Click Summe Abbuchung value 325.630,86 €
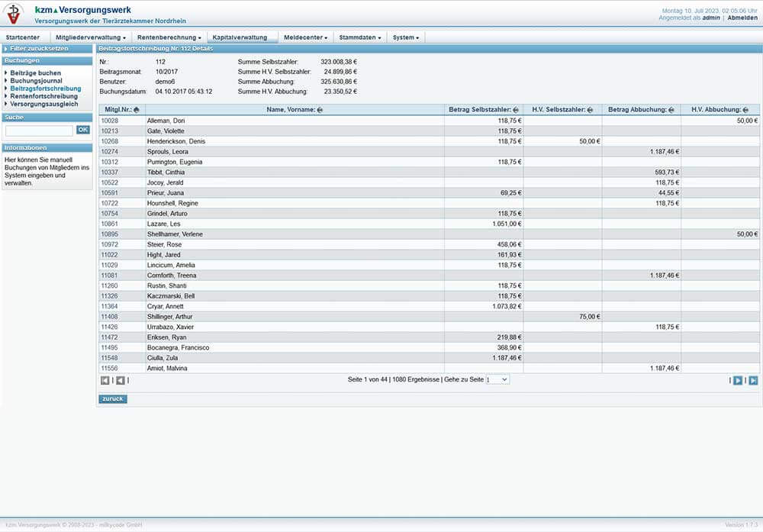 (x=339, y=82)
